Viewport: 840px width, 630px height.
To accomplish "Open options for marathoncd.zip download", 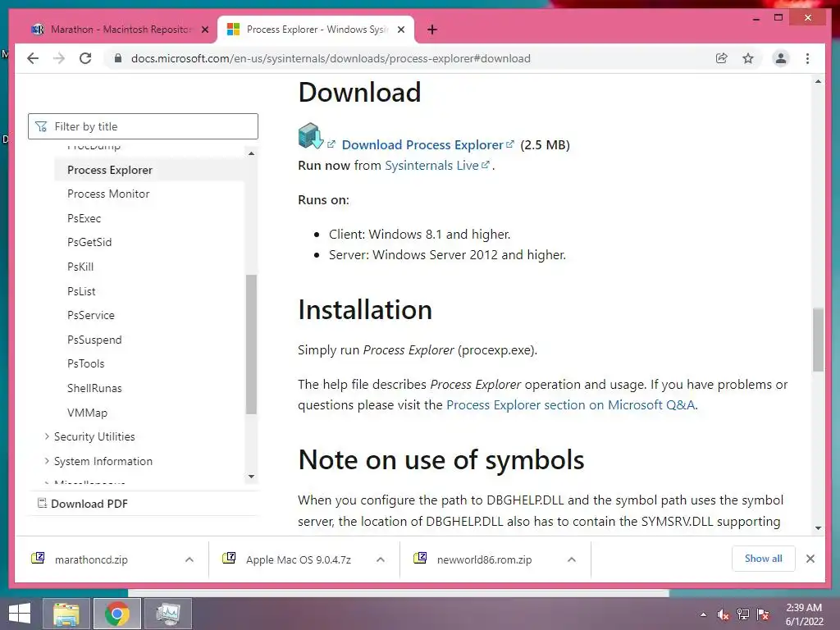I will (x=189, y=559).
